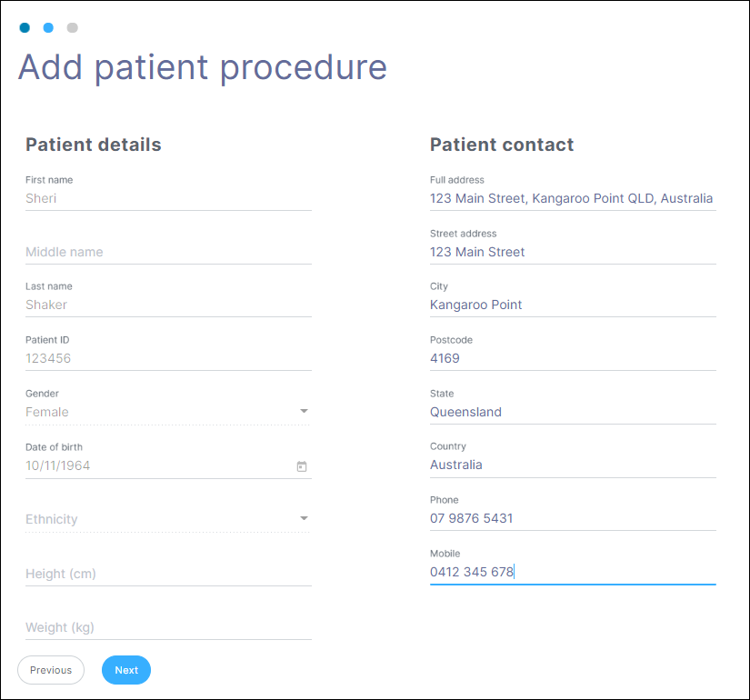Click the State field showing Queensland
Screen dimensions: 750x700
pos(572,412)
